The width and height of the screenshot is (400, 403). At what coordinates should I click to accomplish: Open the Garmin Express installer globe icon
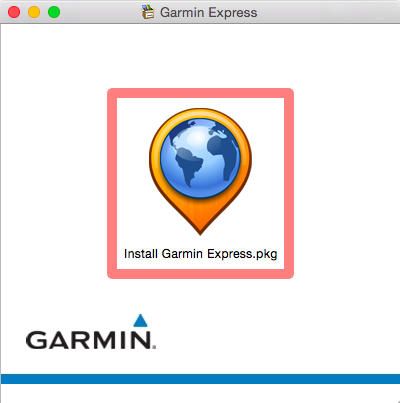pos(200,171)
